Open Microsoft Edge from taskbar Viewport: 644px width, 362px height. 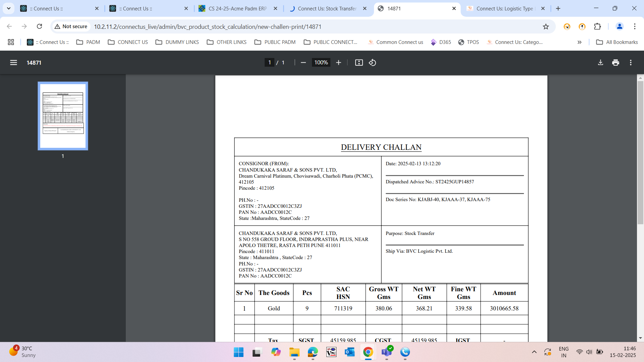pyautogui.click(x=313, y=352)
